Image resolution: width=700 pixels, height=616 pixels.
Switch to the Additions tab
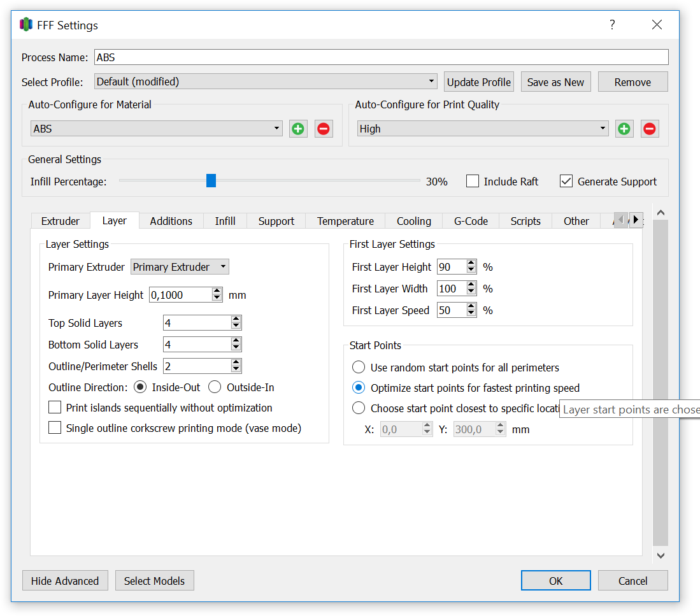coord(171,221)
